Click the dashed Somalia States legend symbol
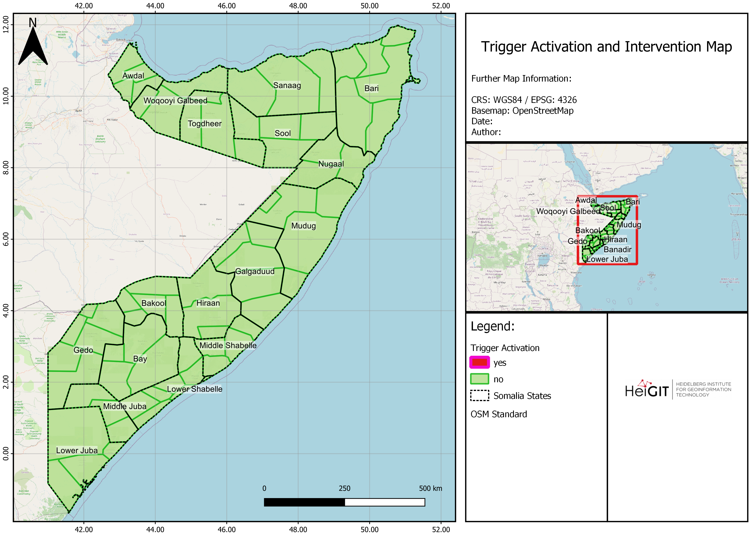 pyautogui.click(x=479, y=395)
